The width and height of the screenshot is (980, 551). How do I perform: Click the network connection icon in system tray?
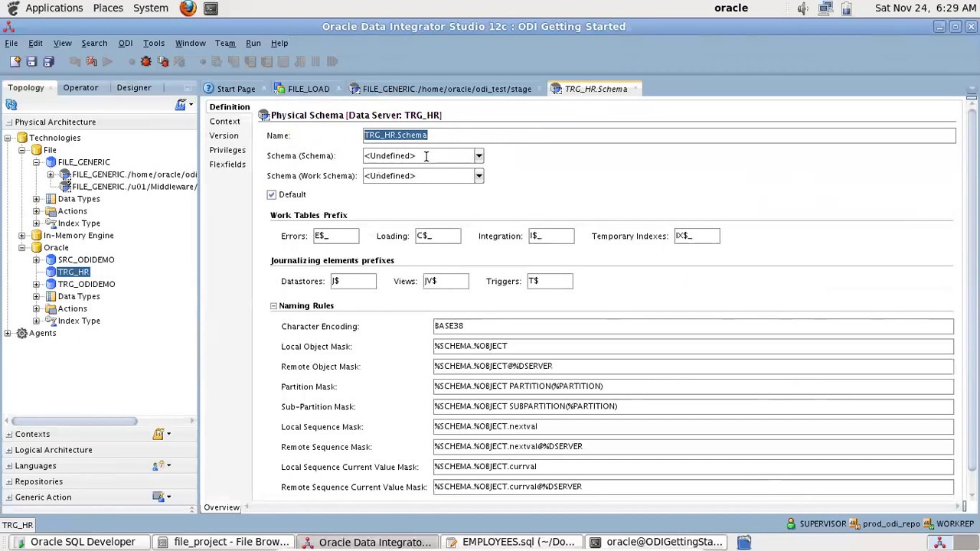(x=825, y=8)
